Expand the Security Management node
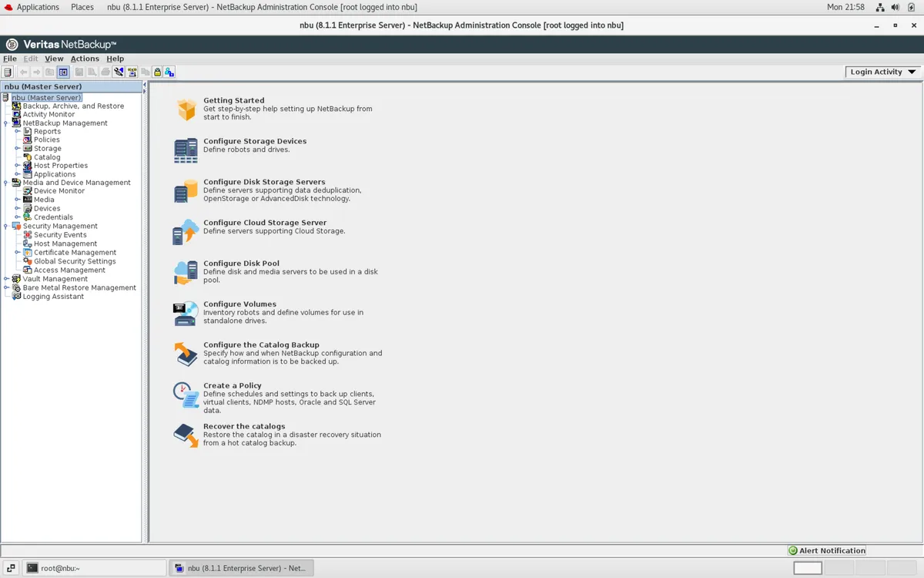 click(x=6, y=226)
